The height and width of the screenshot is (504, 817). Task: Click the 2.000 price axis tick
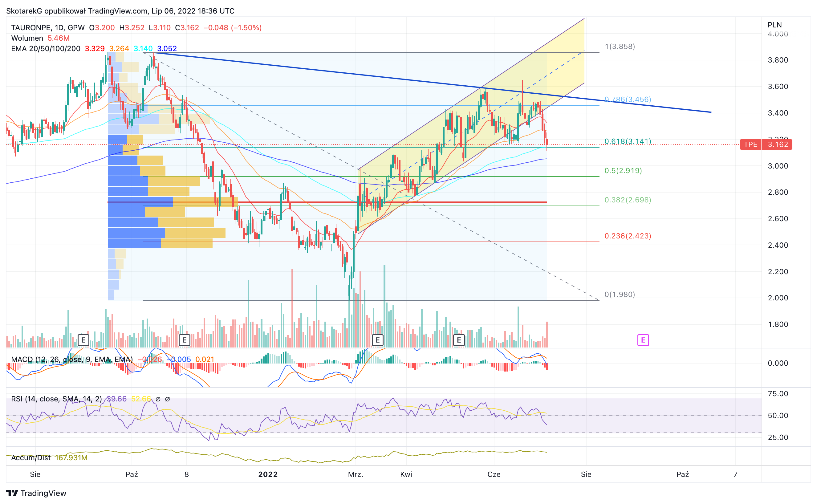[778, 298]
